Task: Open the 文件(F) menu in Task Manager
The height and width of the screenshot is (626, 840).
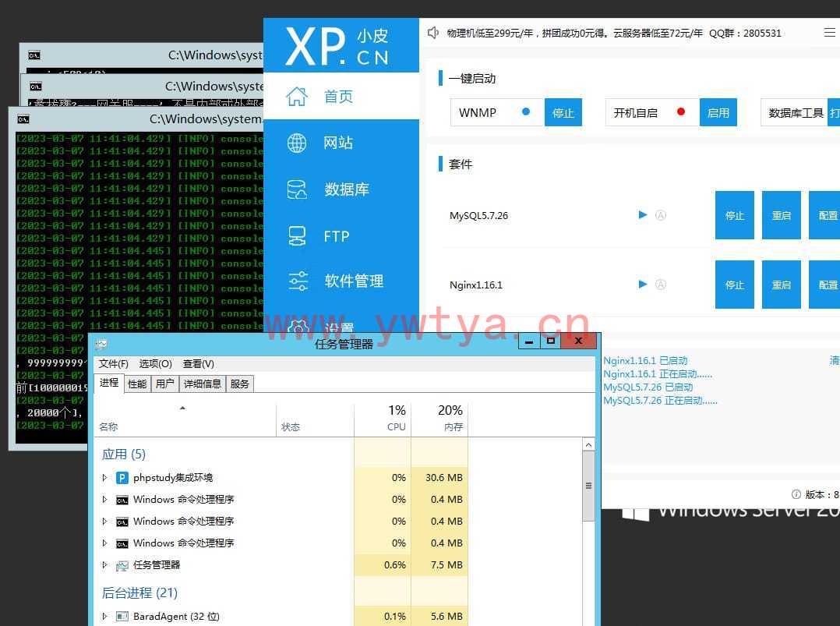Action: pos(113,364)
